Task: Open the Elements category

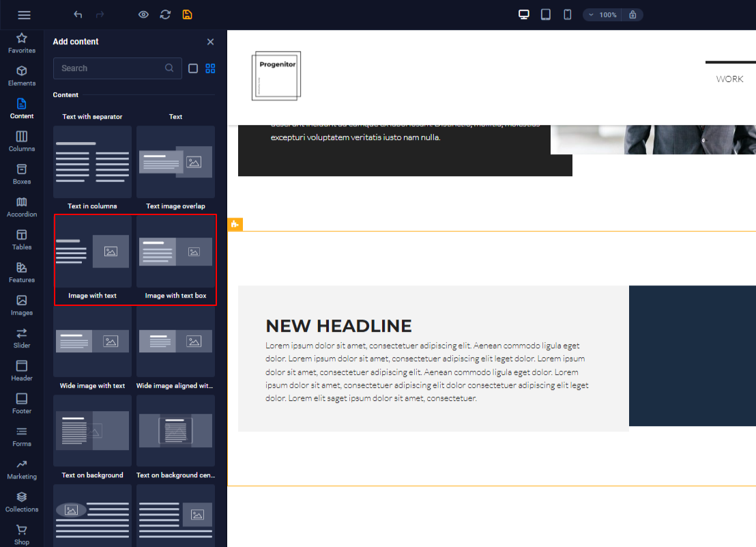Action: [x=22, y=76]
